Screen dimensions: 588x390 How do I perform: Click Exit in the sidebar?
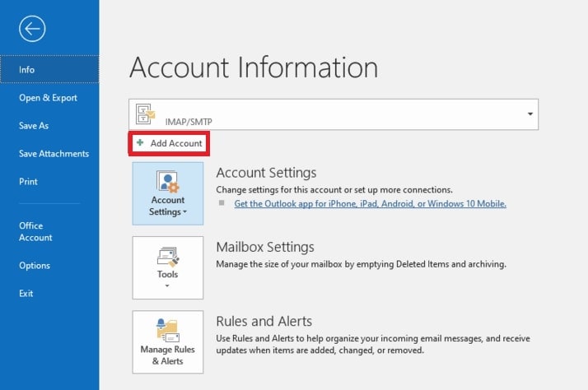(26, 294)
